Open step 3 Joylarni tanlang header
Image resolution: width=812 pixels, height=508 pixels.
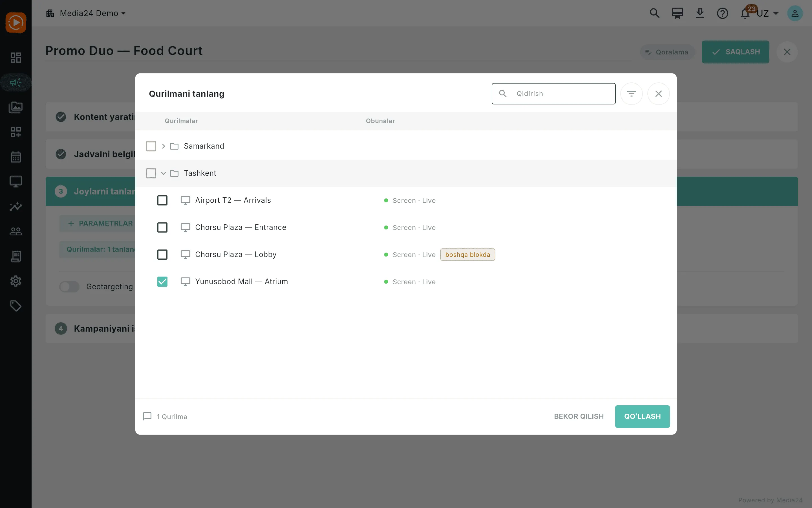422,192
